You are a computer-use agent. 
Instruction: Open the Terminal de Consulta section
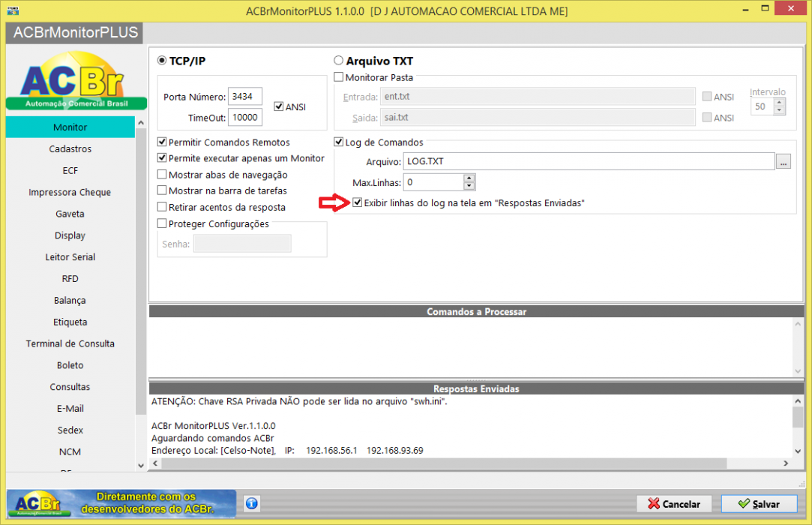coord(70,343)
